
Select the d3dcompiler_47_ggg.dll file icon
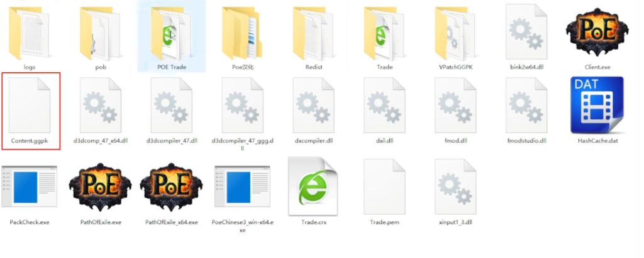243,105
